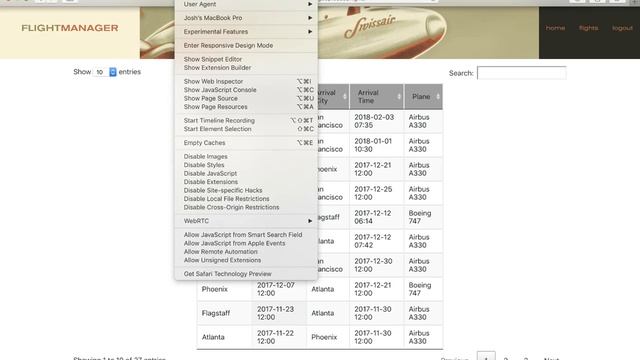The height and width of the screenshot is (360, 640).
Task: Expand Josh's MacBook Pro submenu
Action: [246, 18]
